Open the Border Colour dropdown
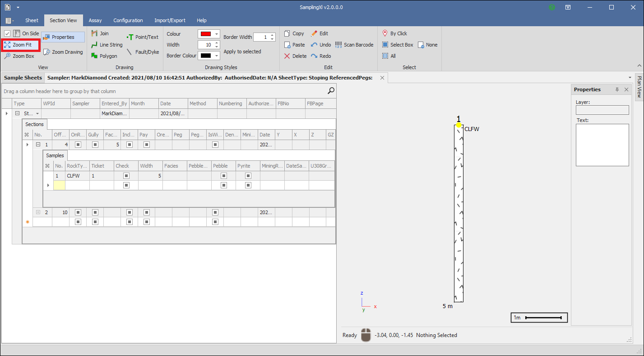 pyautogui.click(x=217, y=56)
